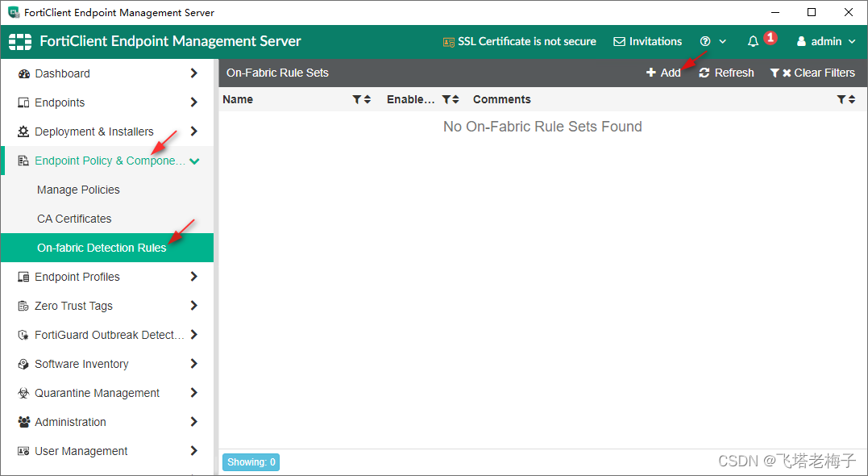Click the Comments column header

(501, 99)
